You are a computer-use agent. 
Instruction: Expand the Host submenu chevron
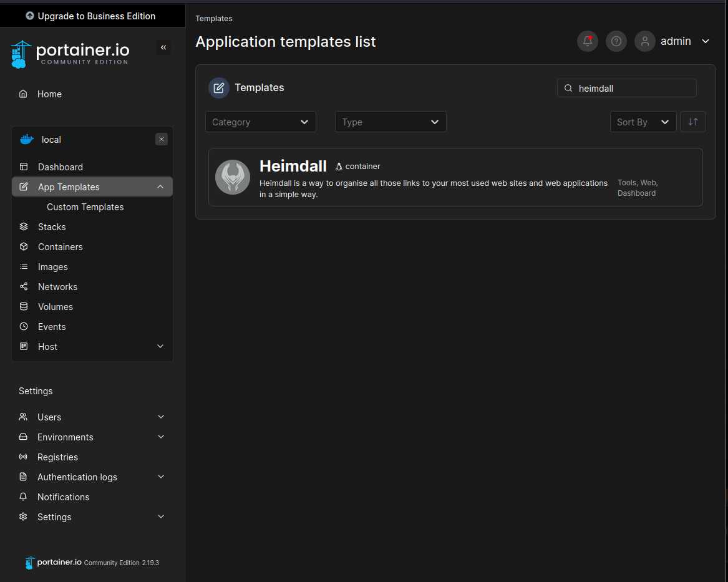pyautogui.click(x=160, y=346)
